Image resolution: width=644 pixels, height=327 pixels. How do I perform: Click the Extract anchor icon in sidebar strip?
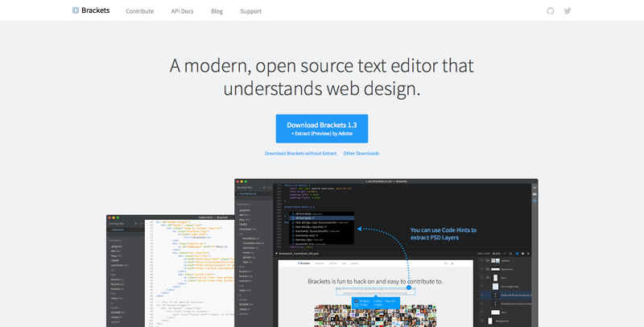click(535, 201)
